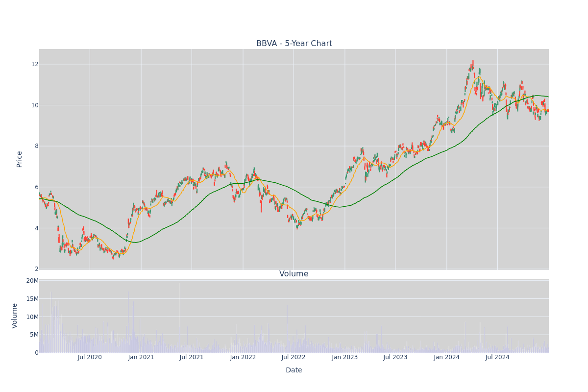This screenshot has height=392, width=588.
Task: Select the price tick label "6"
Action: coord(36,187)
